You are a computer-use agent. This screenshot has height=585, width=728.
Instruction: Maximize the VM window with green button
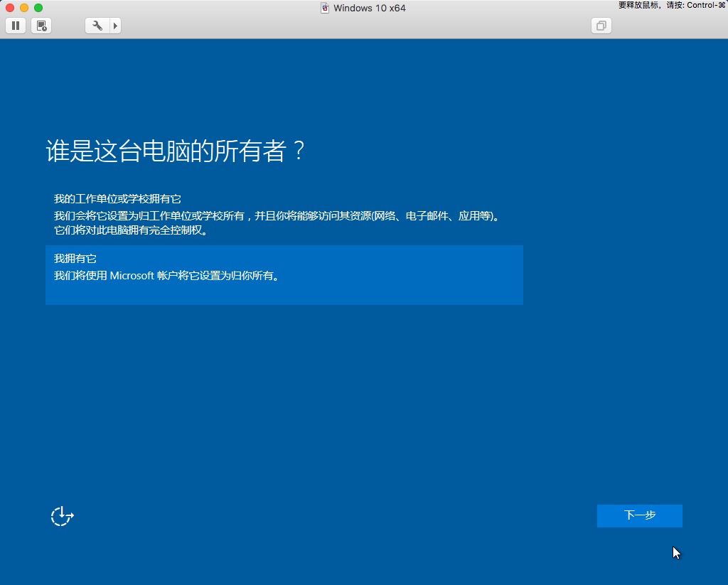[38, 8]
